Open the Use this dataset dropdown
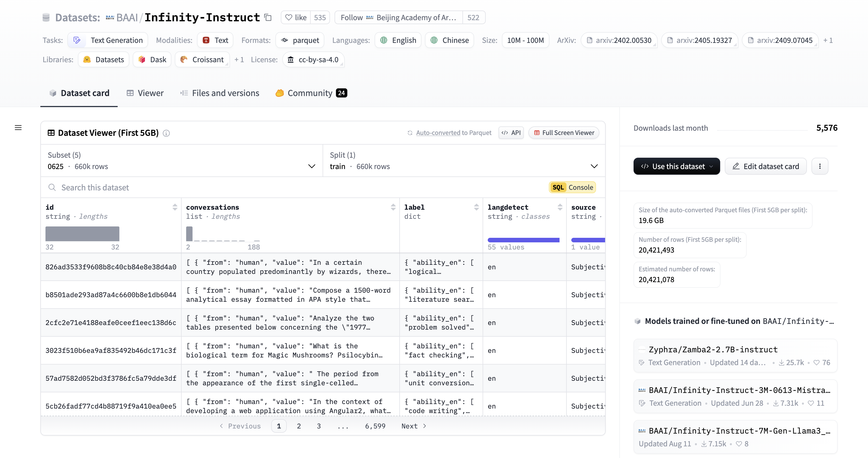The height and width of the screenshot is (458, 868). pyautogui.click(x=677, y=166)
